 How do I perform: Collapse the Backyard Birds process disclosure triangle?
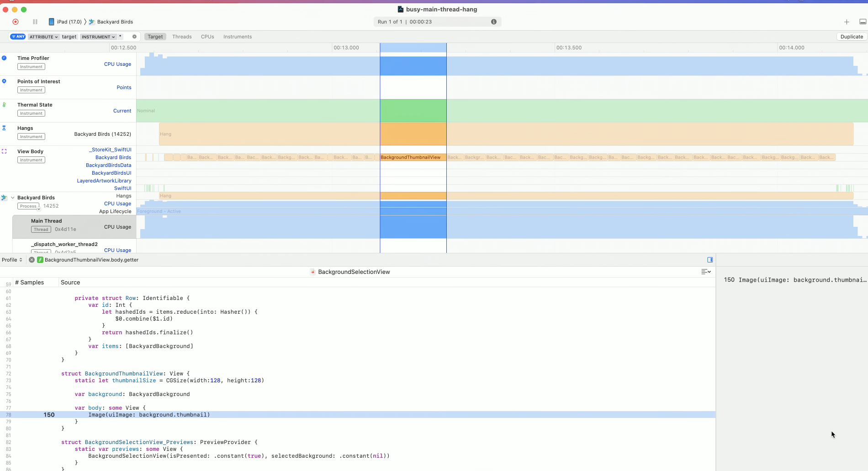13,198
